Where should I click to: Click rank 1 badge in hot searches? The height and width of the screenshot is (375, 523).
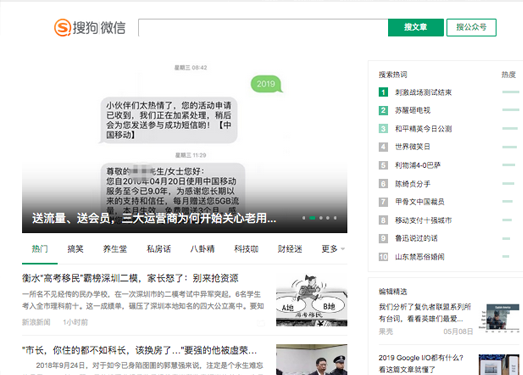pos(383,92)
